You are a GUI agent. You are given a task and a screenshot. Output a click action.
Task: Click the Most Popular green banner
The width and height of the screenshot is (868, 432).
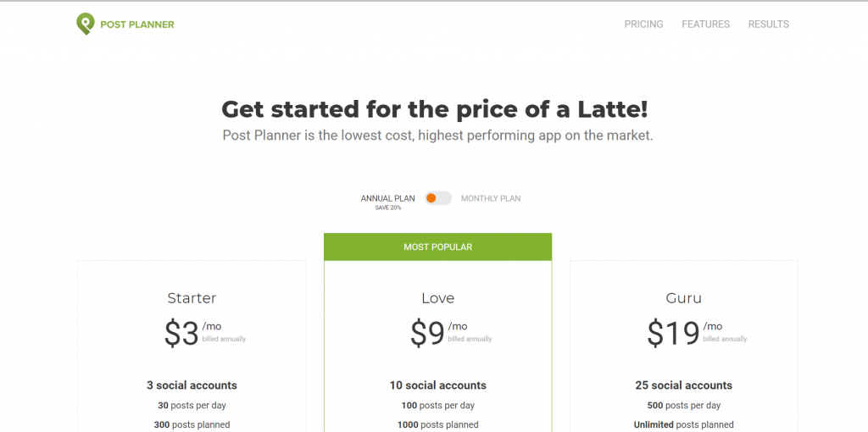[437, 246]
